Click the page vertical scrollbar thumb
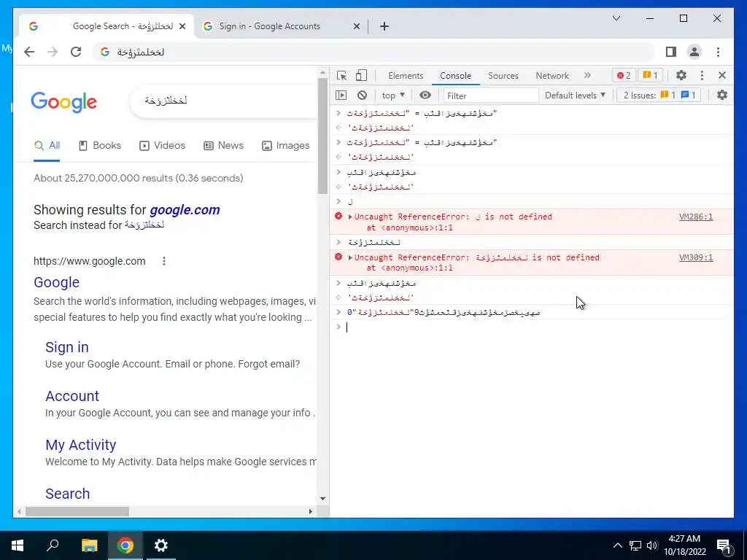This screenshot has height=560, width=747. 322,136
